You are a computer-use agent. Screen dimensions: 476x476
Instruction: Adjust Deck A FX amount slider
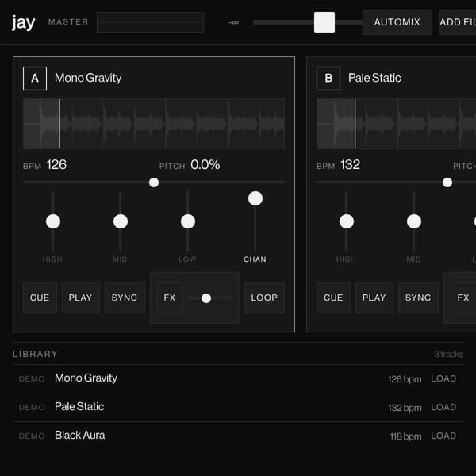(x=206, y=298)
